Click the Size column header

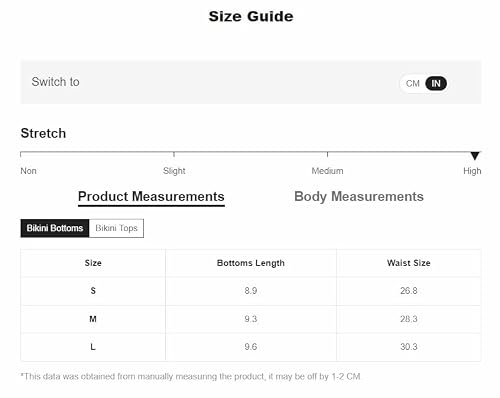tap(93, 263)
